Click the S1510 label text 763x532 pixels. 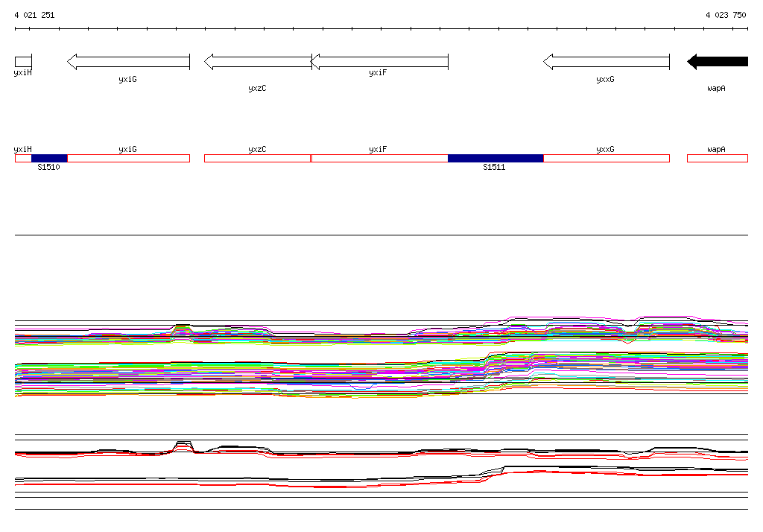click(48, 167)
